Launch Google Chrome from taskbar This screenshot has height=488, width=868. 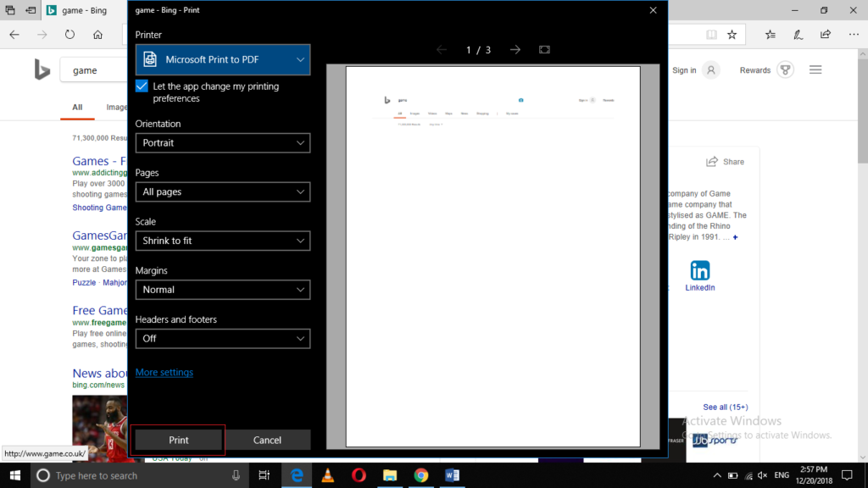click(x=420, y=475)
